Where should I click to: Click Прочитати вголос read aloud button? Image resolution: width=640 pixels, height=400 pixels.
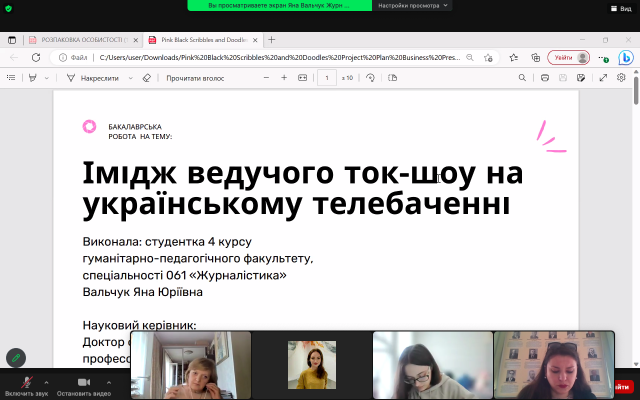(x=198, y=77)
